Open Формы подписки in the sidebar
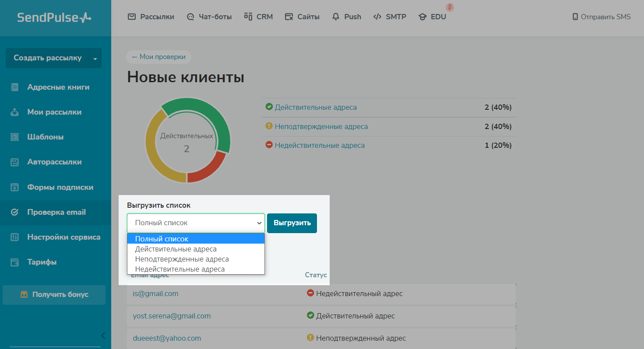The width and height of the screenshot is (644, 349). (x=60, y=187)
